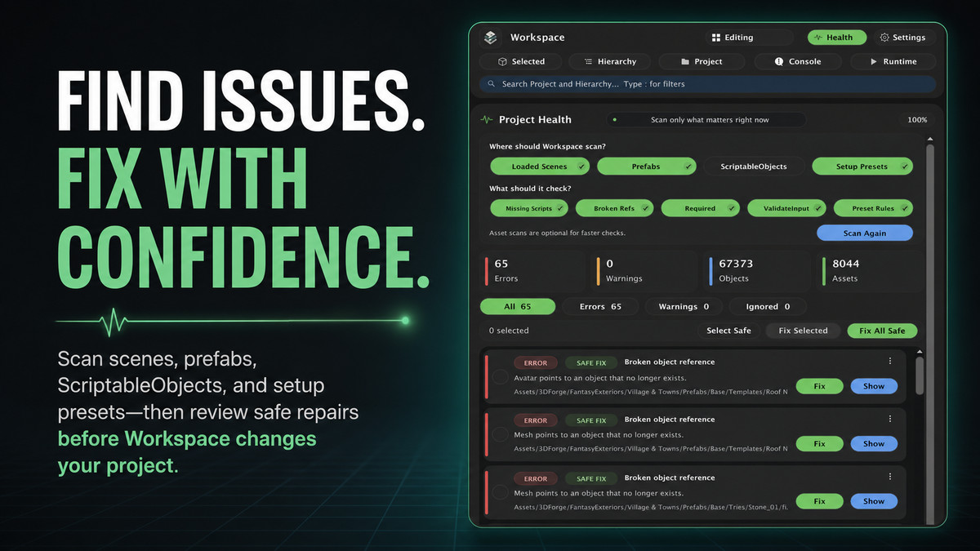Toggle the Broken Refs check

coord(615,209)
